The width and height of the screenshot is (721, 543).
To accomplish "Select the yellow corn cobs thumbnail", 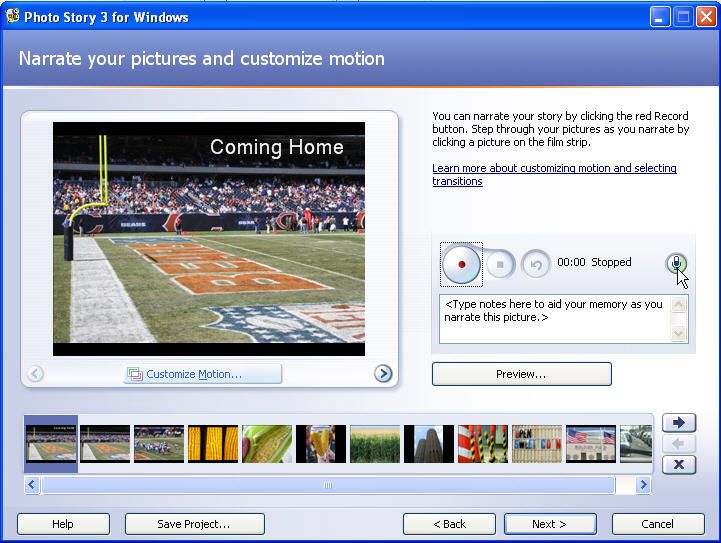I will coord(213,444).
